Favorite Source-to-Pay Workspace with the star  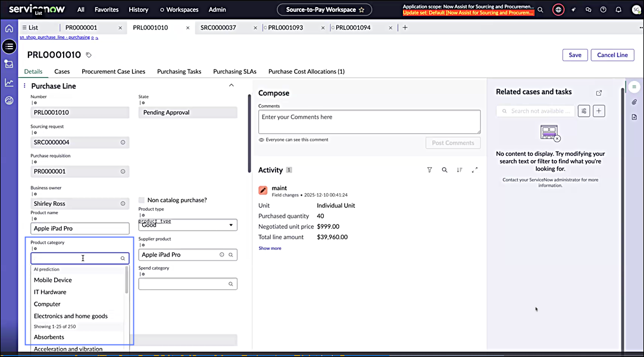(361, 10)
